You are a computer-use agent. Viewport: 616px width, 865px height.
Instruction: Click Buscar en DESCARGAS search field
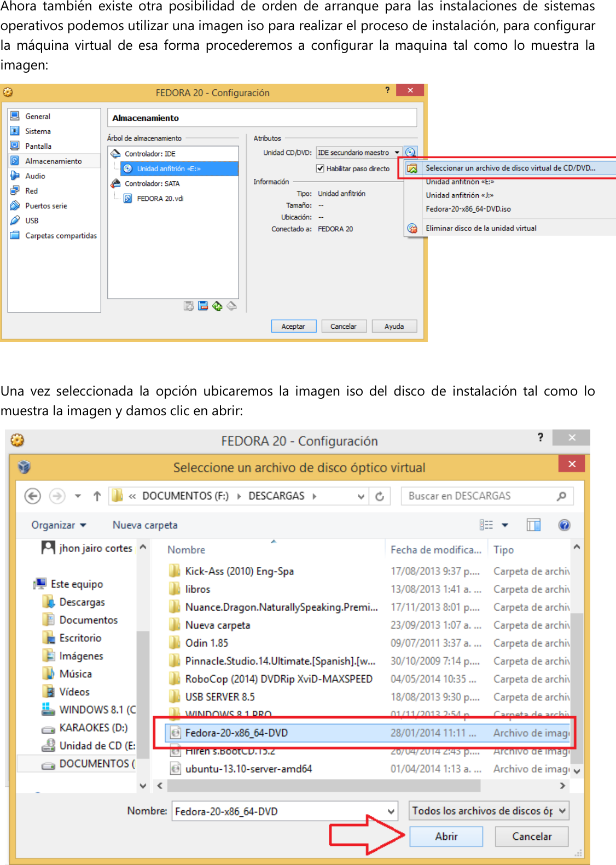click(x=487, y=496)
